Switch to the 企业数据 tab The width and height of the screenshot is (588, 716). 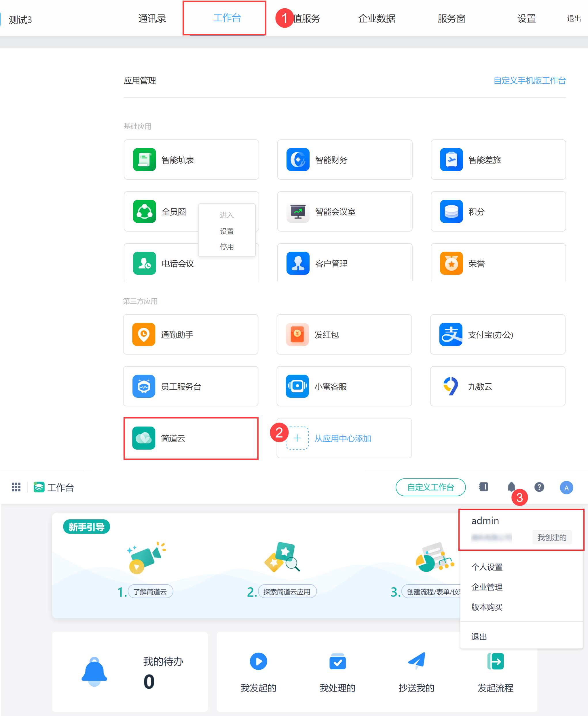click(377, 19)
